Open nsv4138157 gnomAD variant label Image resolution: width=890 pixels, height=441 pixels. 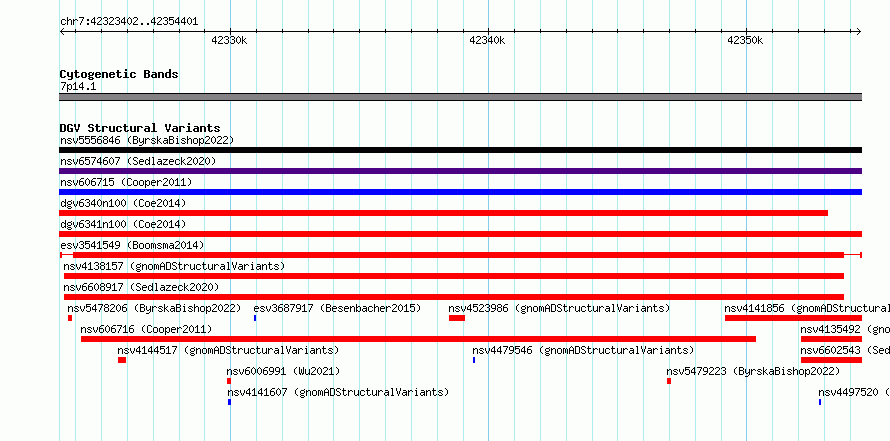[x=174, y=266]
